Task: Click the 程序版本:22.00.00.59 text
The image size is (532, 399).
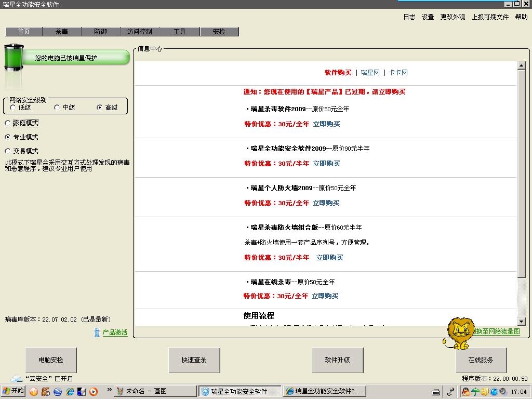Action: [x=495, y=379]
